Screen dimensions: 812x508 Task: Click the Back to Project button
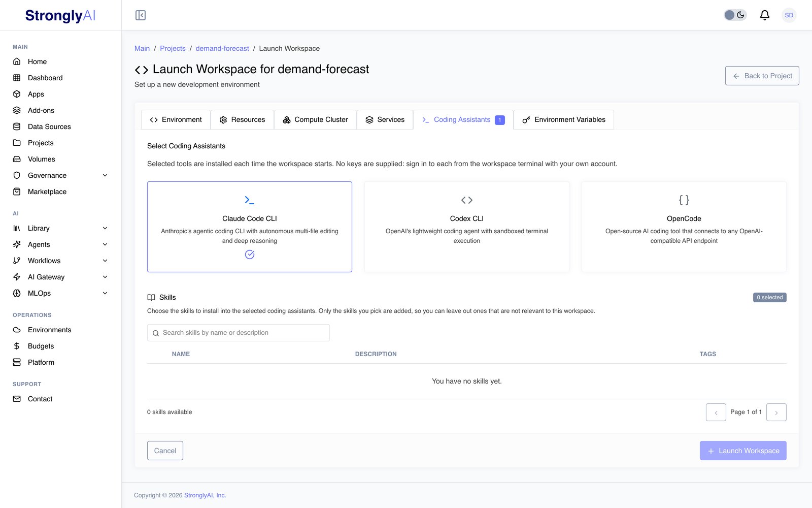(762, 76)
